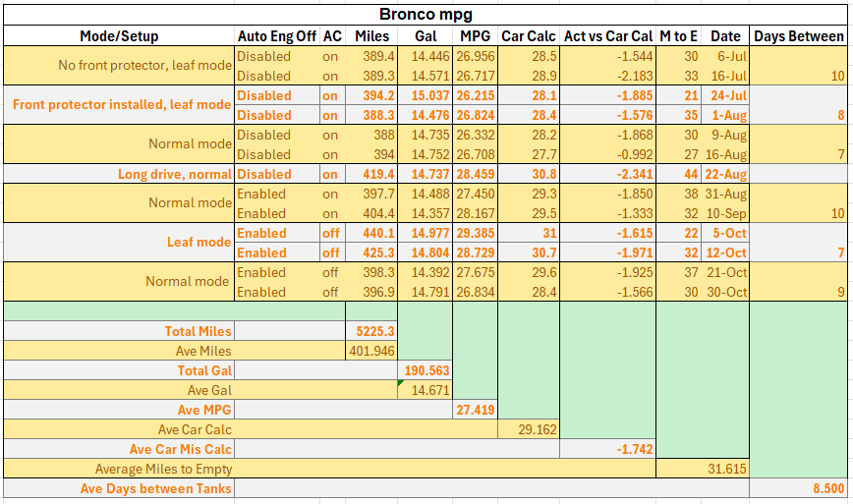This screenshot has width=853, height=504.
Task: Click 'Average Miles to Empty' label
Action: 163,469
